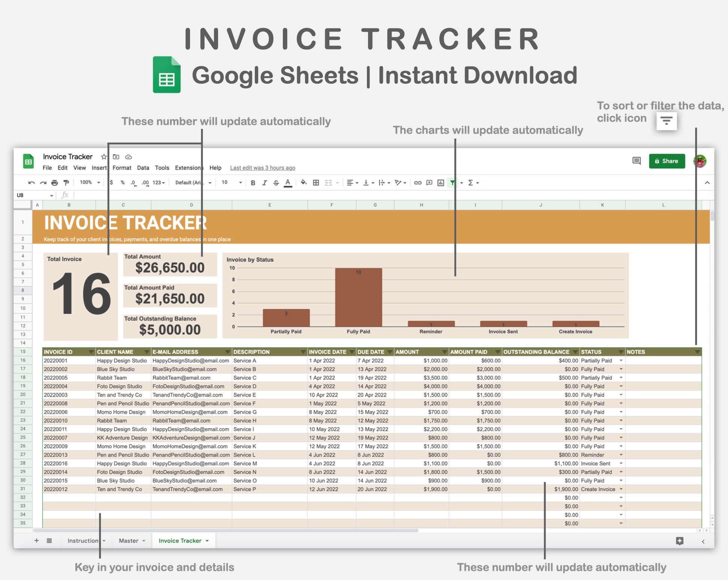Click the green Share button
The width and height of the screenshot is (728, 580).
click(x=667, y=161)
